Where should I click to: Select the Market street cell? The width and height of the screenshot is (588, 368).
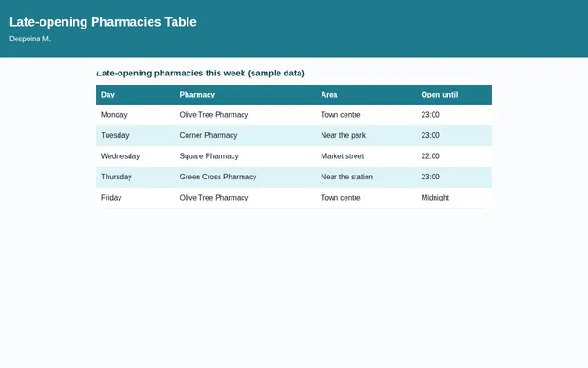(367, 156)
